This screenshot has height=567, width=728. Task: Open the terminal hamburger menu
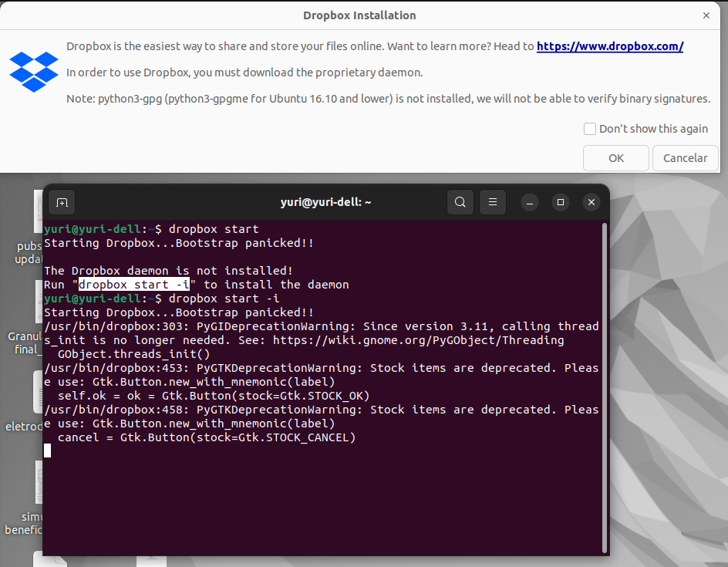492,203
